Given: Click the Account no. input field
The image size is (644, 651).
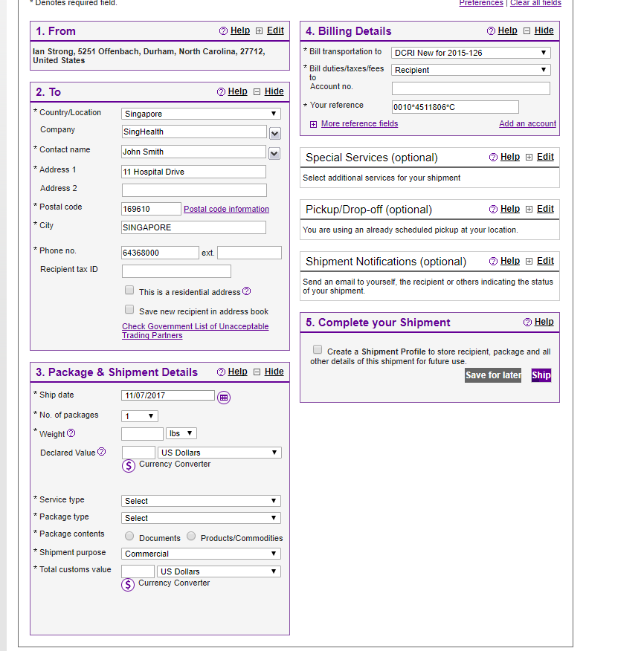Looking at the screenshot, I should [471, 88].
